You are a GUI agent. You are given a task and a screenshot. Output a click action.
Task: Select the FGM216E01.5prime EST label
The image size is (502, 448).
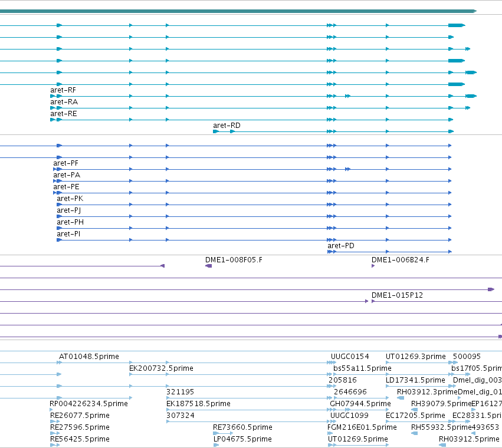click(x=362, y=427)
